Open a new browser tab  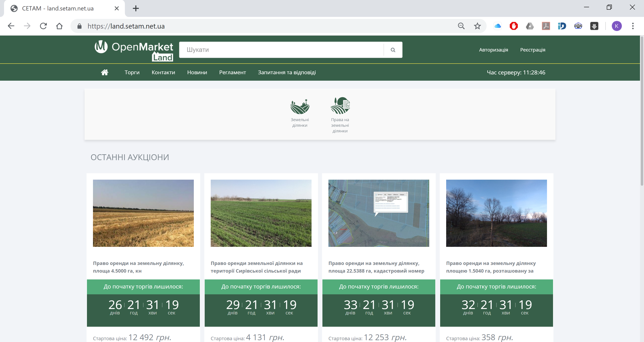[136, 8]
